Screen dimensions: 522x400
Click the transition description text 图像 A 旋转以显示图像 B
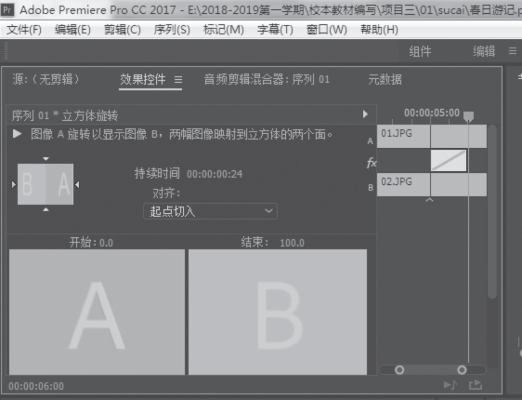pyautogui.click(x=181, y=134)
